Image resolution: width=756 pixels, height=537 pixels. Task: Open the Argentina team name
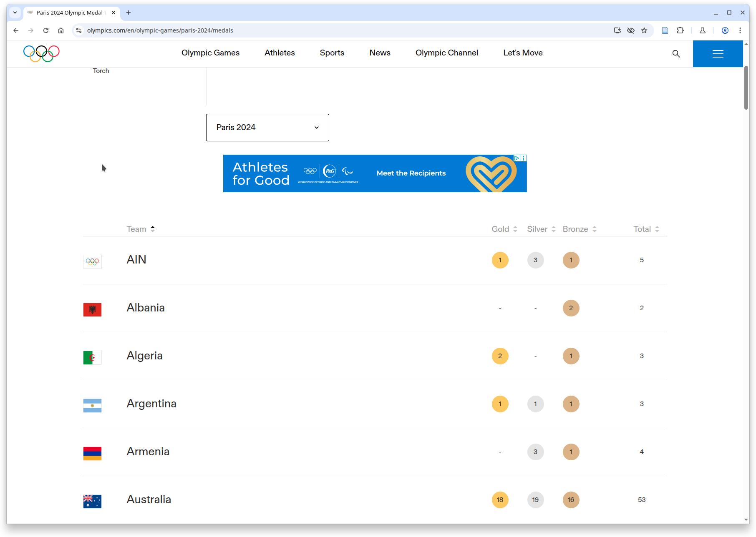tap(151, 403)
